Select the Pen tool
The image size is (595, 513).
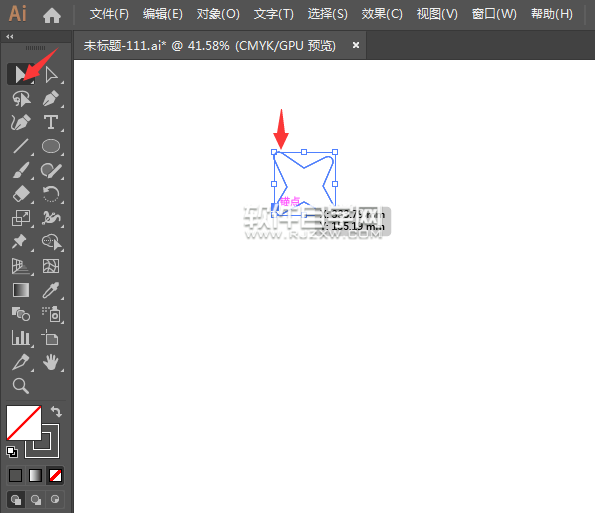pos(51,99)
